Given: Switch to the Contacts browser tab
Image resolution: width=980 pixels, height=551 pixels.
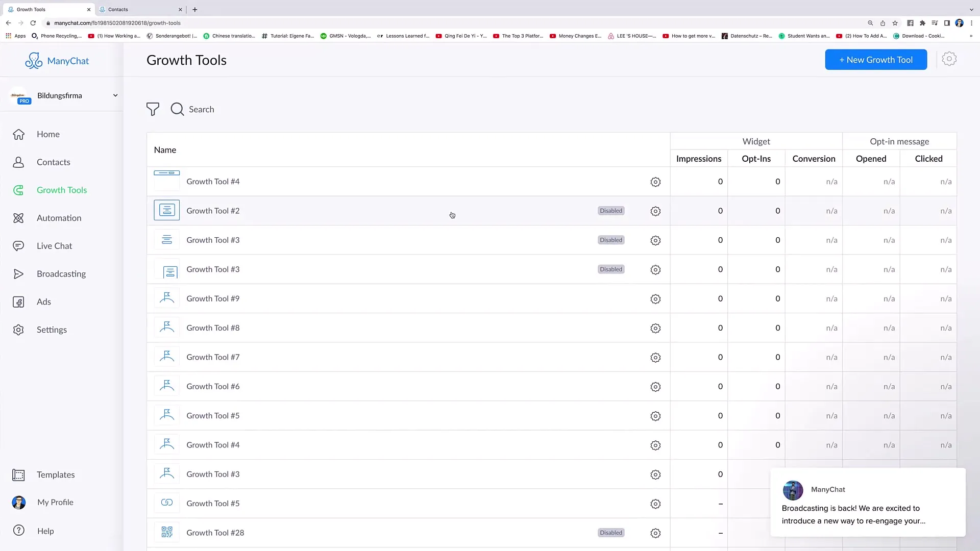Looking at the screenshot, I should [x=139, y=9].
